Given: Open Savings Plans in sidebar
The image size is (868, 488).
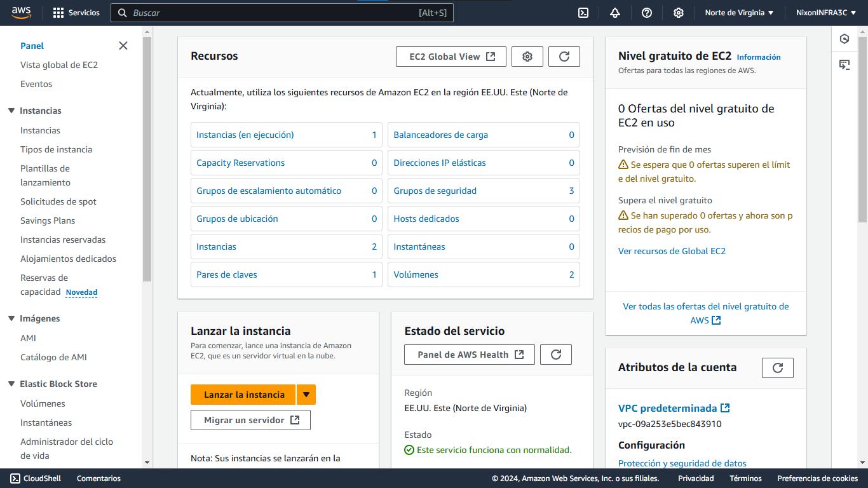Looking at the screenshot, I should point(48,220).
